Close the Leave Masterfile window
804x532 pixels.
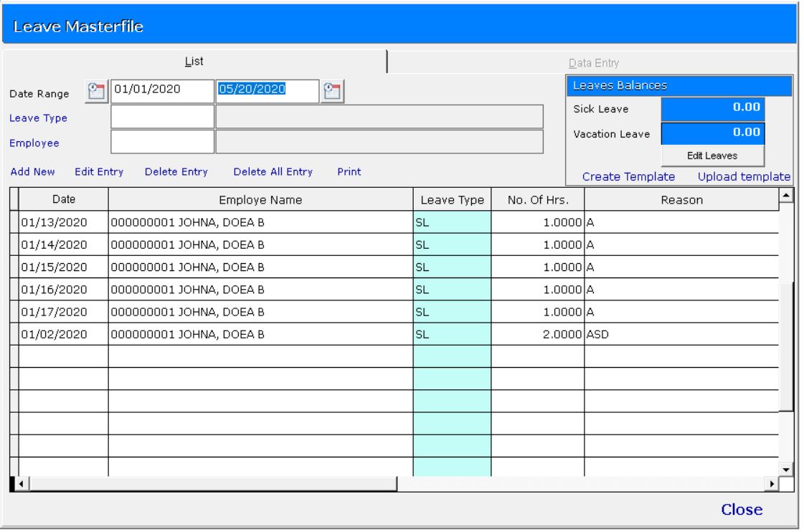tap(742, 510)
